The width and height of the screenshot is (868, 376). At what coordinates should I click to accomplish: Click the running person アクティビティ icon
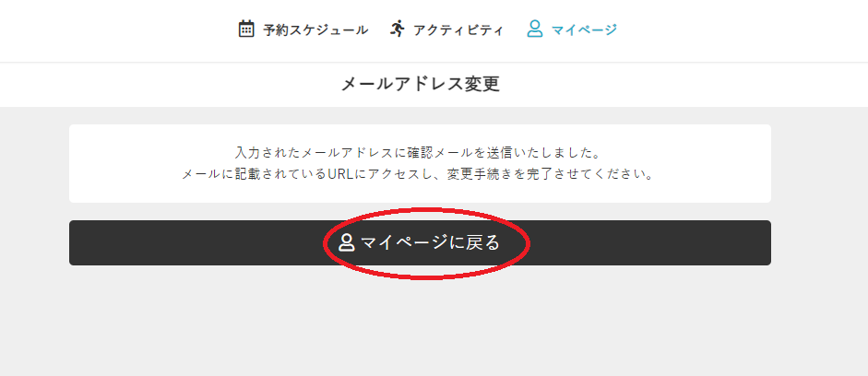(x=397, y=29)
